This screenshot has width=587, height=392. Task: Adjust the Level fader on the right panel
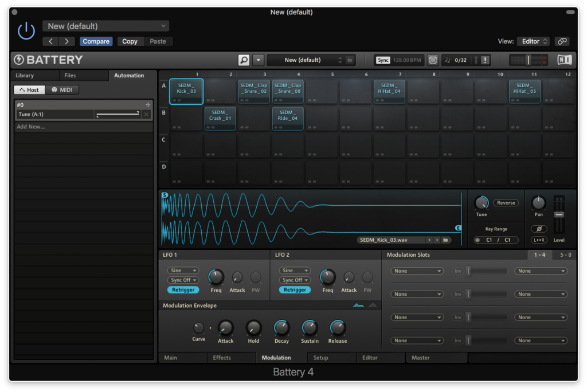(559, 215)
